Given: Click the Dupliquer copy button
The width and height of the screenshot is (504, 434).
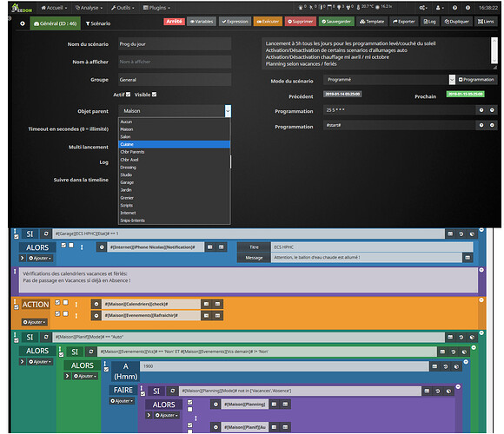Looking at the screenshot, I should [x=457, y=22].
